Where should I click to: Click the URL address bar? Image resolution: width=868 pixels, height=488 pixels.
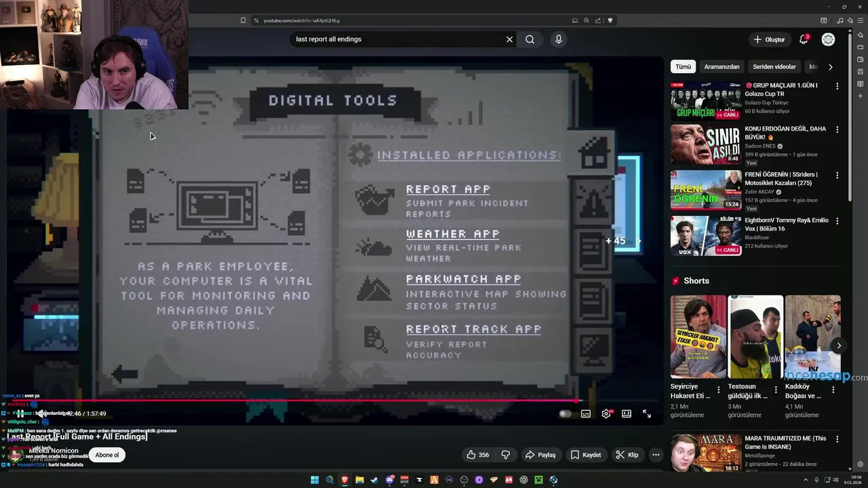(414, 20)
